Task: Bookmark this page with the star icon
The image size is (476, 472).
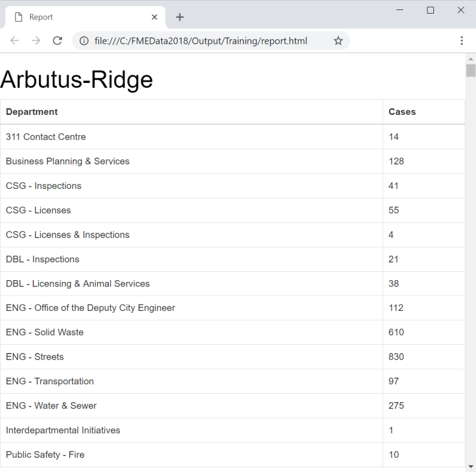Action: click(x=338, y=41)
